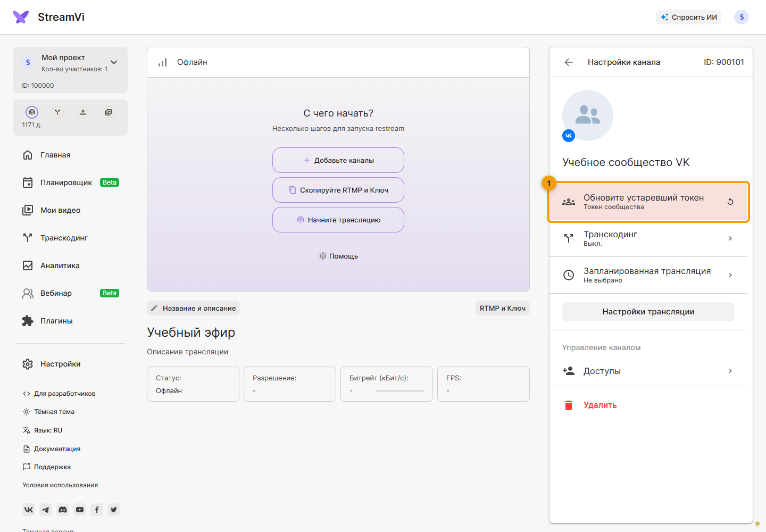Open the VK social link icon

[29, 510]
